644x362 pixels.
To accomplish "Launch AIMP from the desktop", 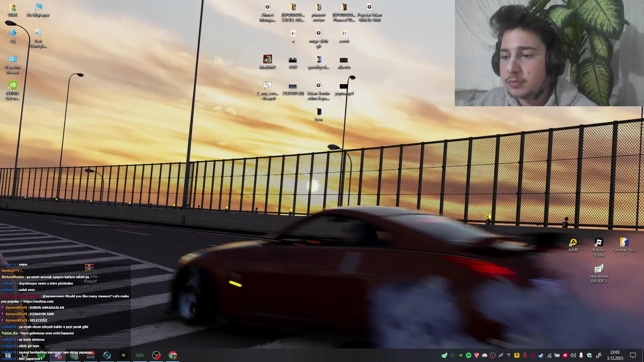I will click(x=573, y=245).
